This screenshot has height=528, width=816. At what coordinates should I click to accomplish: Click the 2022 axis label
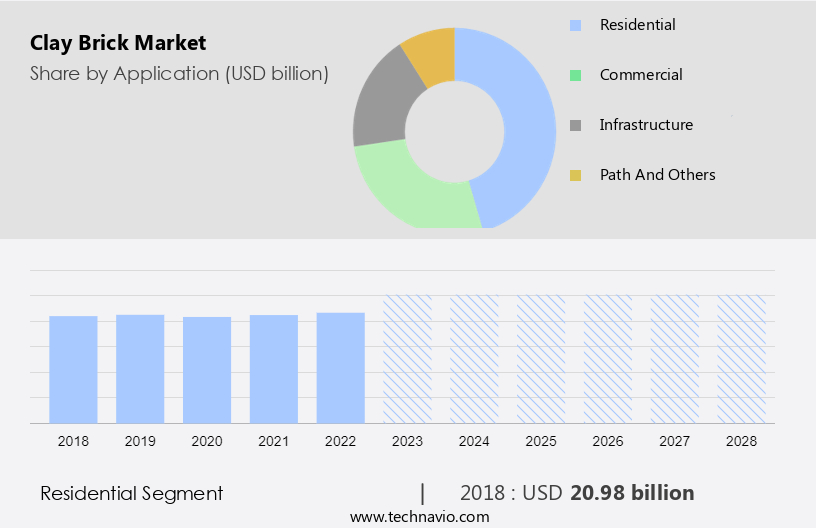pos(340,441)
